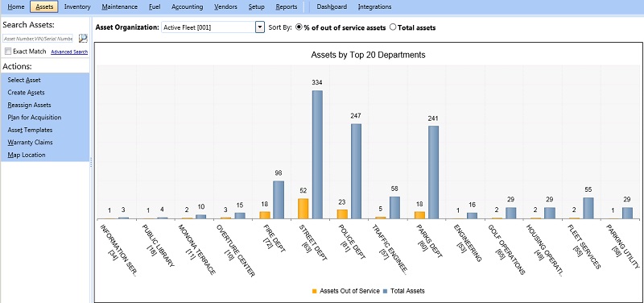Click the Assets Out of Service legend swatch
Image resolution: width=644 pixels, height=303 pixels.
pyautogui.click(x=315, y=291)
